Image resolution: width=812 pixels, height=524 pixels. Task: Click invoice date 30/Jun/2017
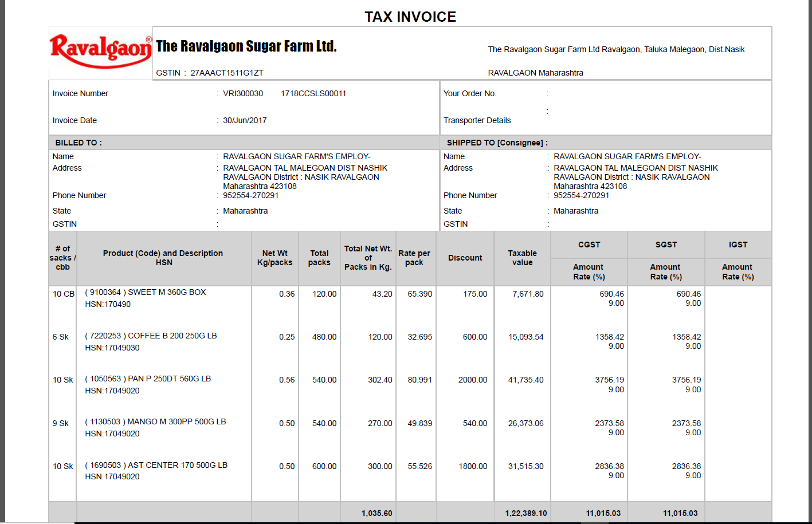(245, 120)
